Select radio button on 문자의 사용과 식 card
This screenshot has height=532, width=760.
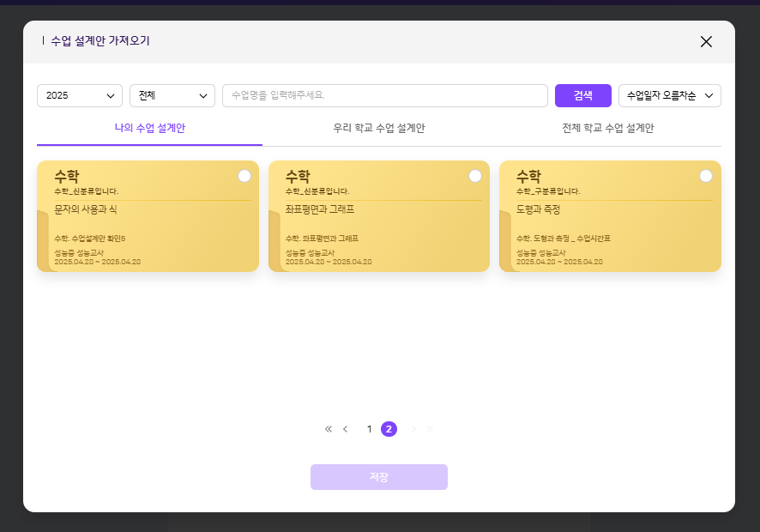[244, 176]
